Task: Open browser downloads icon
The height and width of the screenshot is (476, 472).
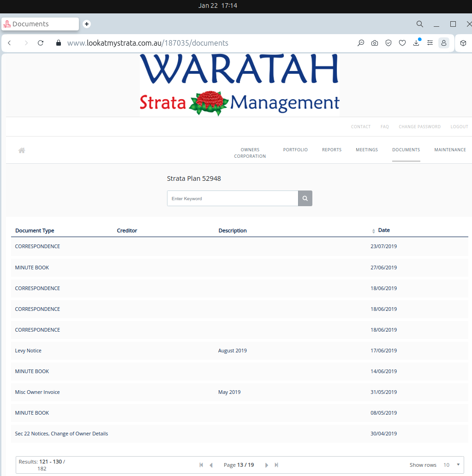Action: [416, 43]
